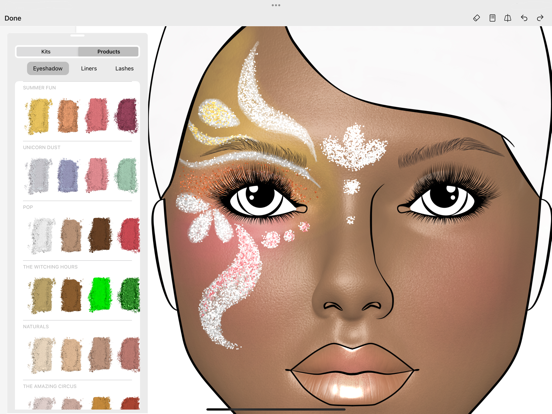Pick the cream Naturals eyeshadow
552x414 pixels.
pyautogui.click(x=42, y=355)
